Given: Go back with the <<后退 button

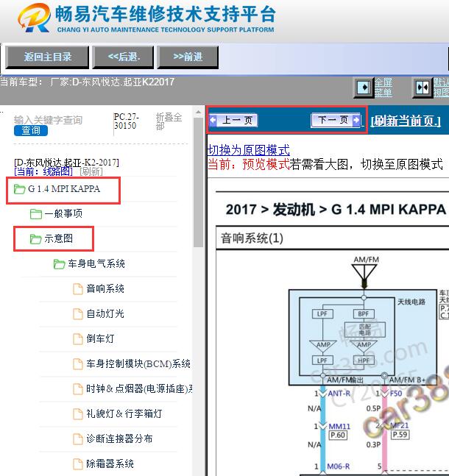Looking at the screenshot, I should 124,57.
